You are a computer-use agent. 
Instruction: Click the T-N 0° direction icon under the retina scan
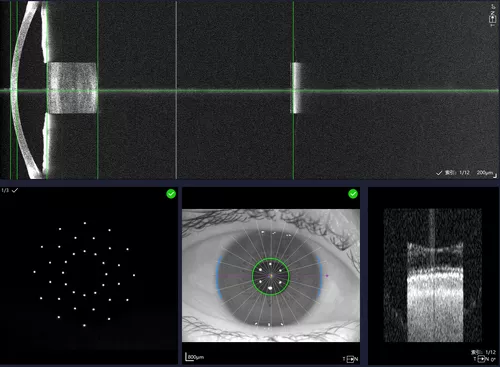(485, 359)
